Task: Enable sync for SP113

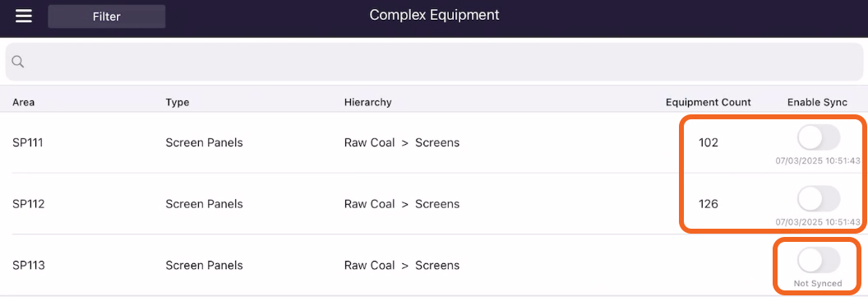Action: (819, 259)
